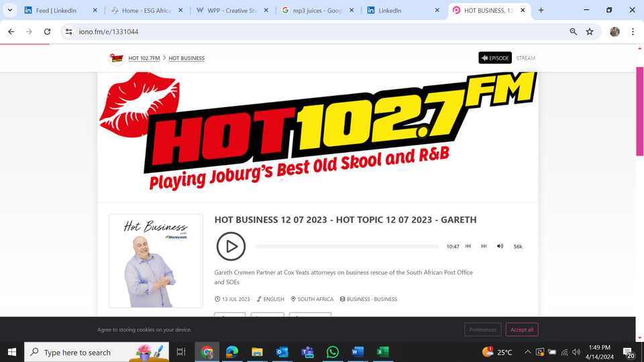
Task: Switch to mp3 juices Google tab
Action: point(317,11)
